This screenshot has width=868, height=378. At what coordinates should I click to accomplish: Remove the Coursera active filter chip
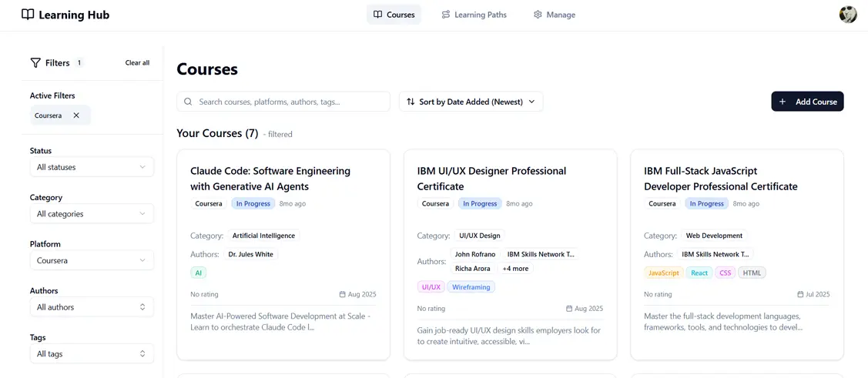tap(76, 115)
